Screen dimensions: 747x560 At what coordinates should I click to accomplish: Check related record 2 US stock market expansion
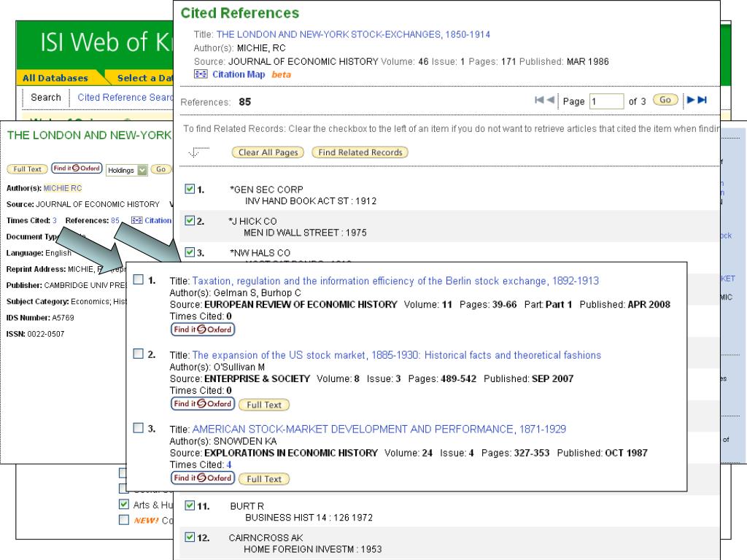138,354
